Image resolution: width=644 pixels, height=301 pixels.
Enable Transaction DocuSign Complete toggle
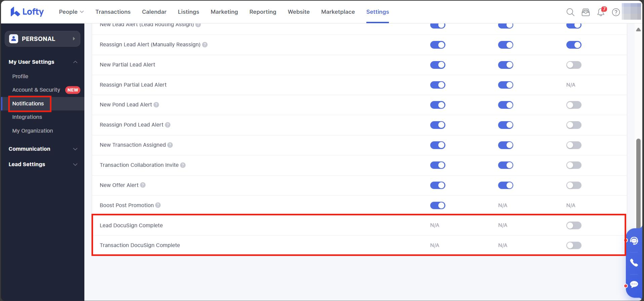pyautogui.click(x=573, y=246)
